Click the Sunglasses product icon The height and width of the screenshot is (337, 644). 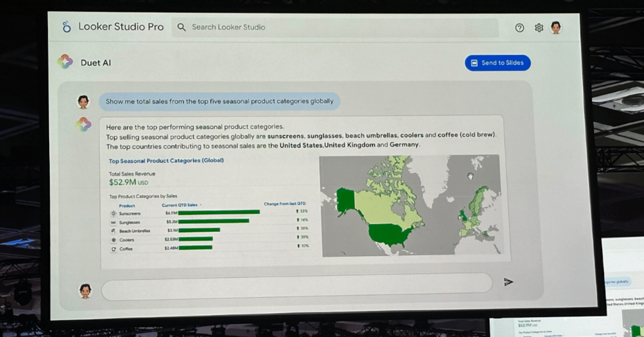click(113, 222)
